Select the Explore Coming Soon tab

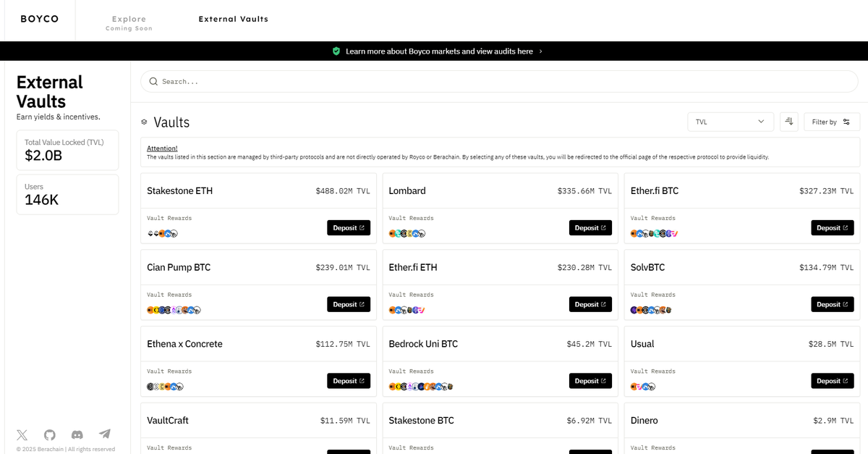pos(129,23)
